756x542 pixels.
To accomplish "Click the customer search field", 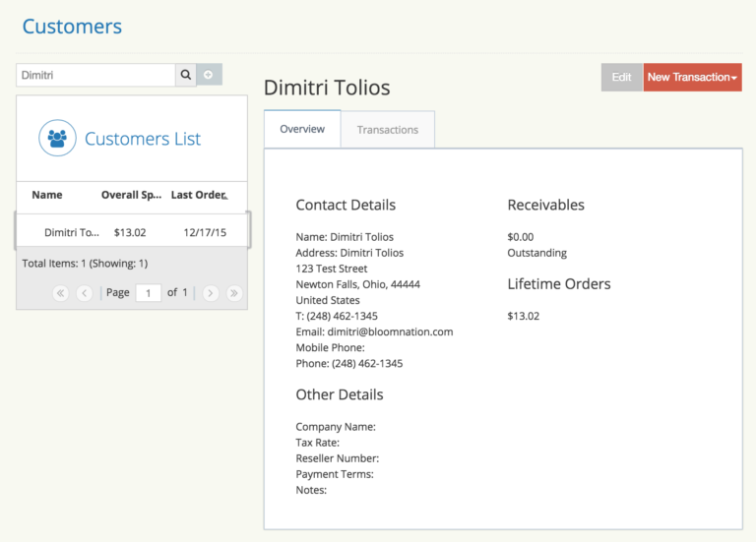I will tap(95, 75).
